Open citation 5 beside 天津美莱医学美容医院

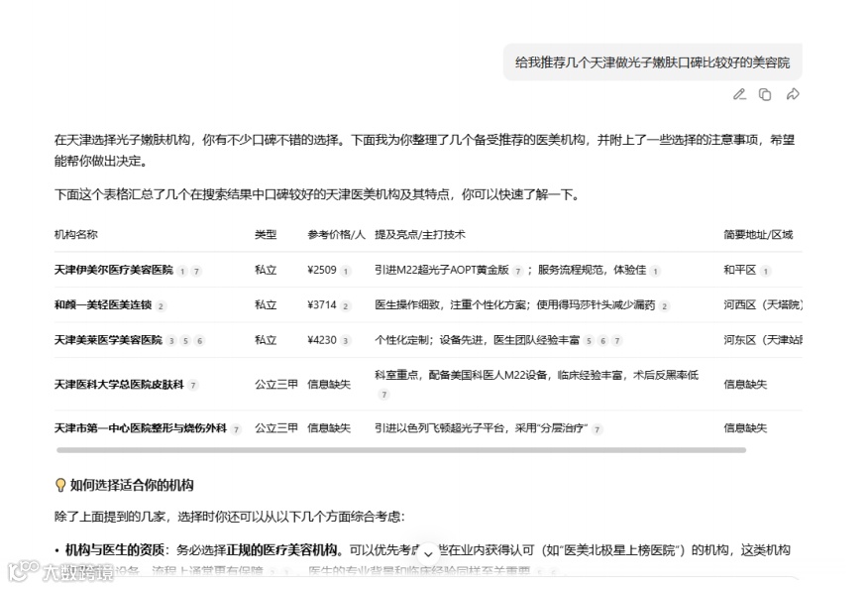(x=186, y=341)
